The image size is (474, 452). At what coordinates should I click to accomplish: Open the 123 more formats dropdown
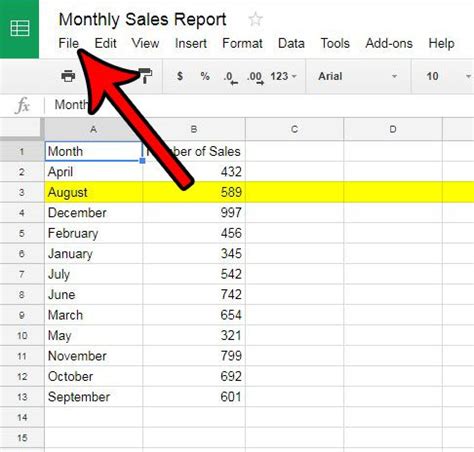pyautogui.click(x=283, y=76)
